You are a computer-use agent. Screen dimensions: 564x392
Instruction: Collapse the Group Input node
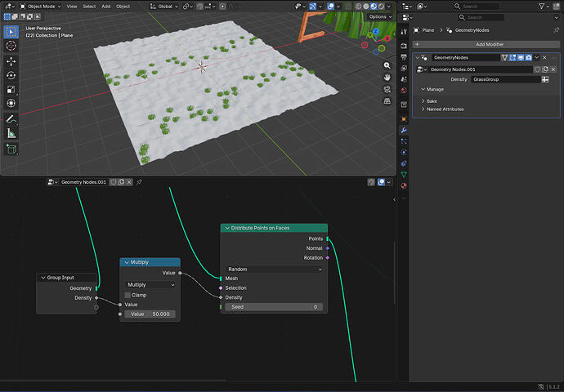coord(43,278)
